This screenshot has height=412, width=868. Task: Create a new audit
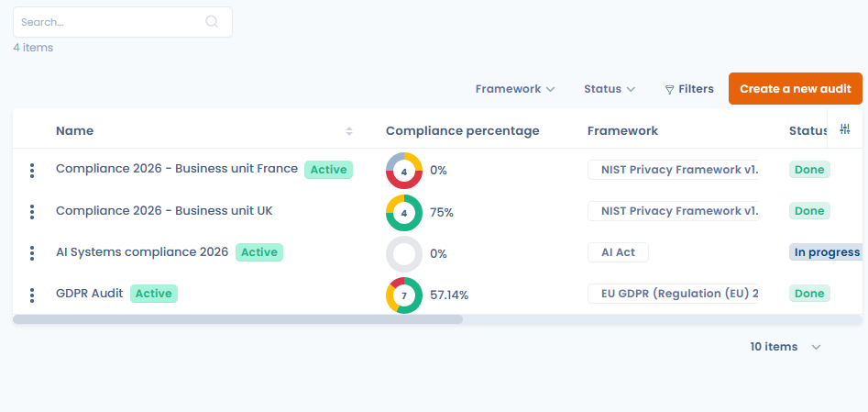click(795, 89)
